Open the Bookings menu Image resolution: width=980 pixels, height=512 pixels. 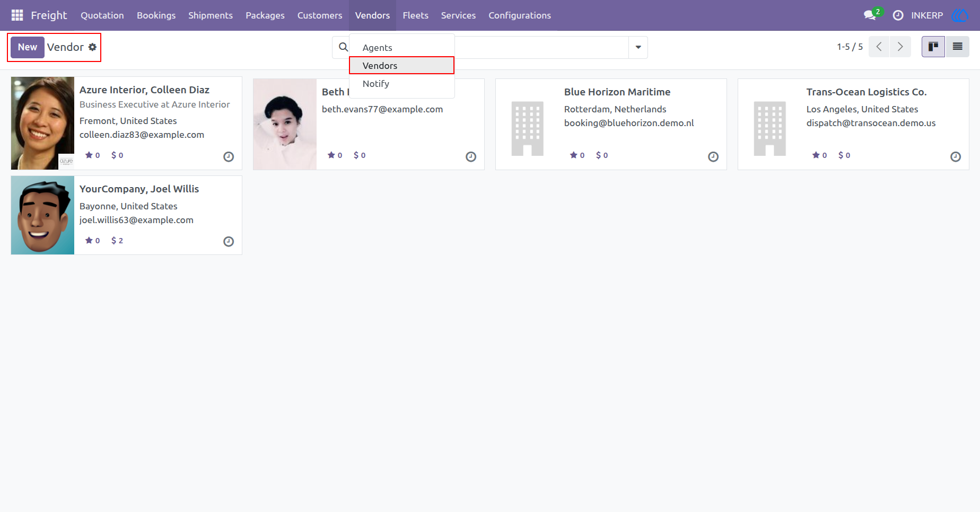point(156,15)
